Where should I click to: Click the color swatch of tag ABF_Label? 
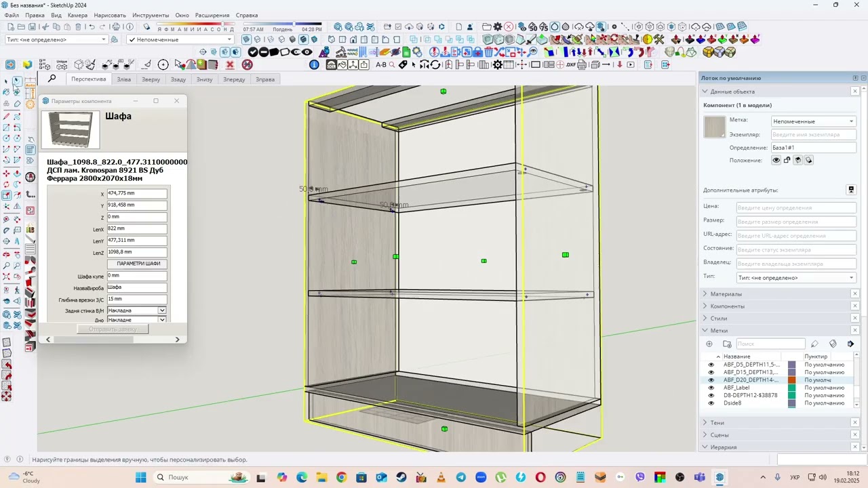[791, 388]
